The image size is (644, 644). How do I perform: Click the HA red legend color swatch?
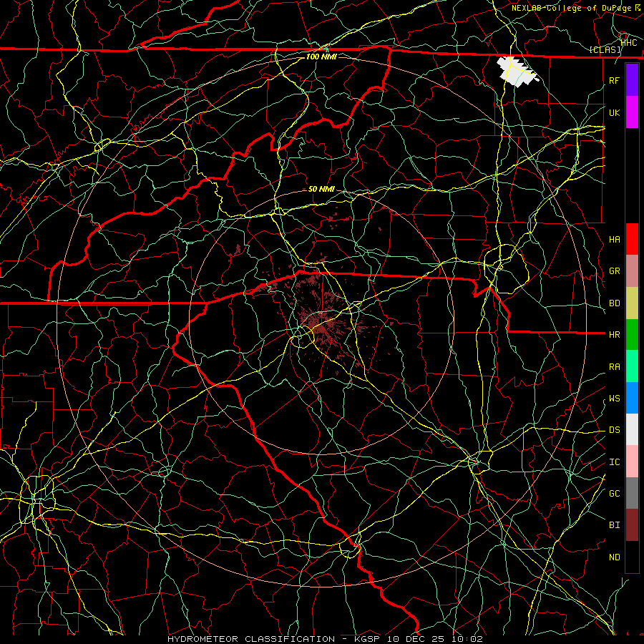point(632,239)
